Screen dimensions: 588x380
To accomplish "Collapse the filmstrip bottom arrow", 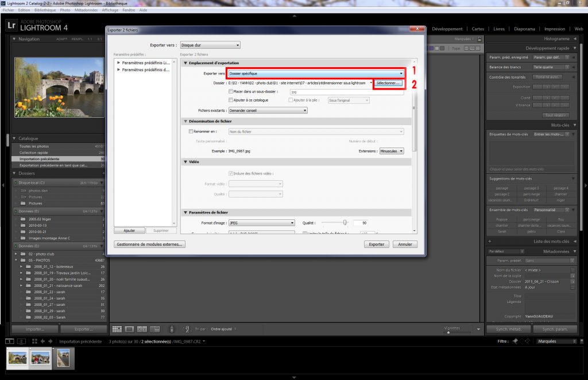I will [294, 377].
